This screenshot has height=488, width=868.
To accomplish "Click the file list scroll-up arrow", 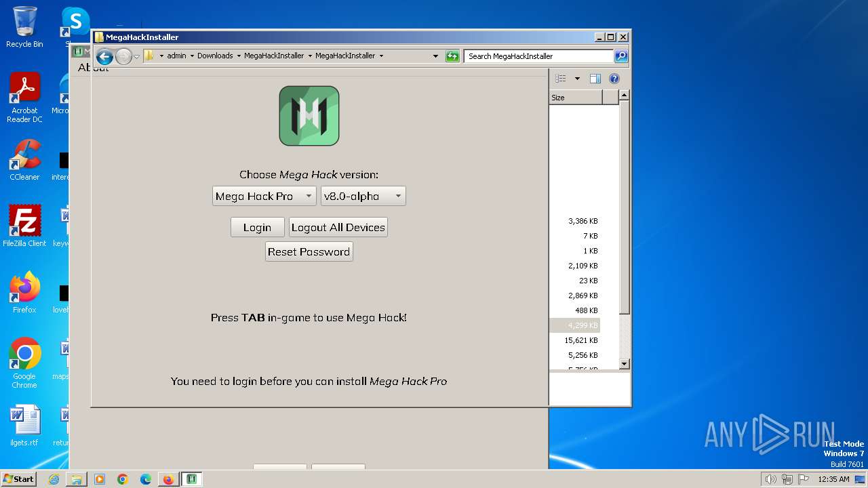I will click(625, 96).
